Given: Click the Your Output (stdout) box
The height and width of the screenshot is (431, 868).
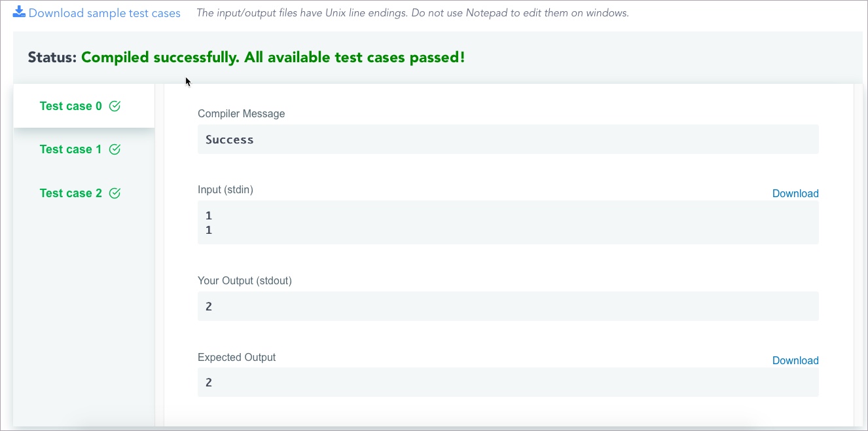Looking at the screenshot, I should (x=508, y=306).
